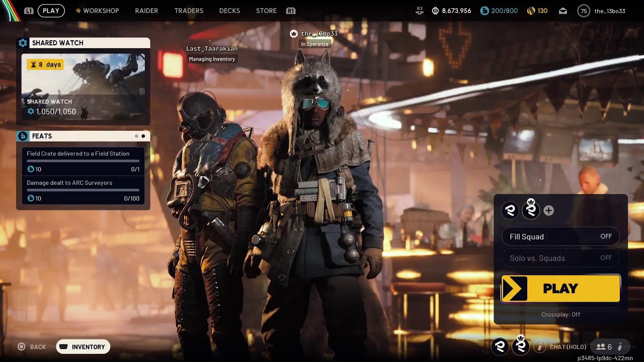The width and height of the screenshot is (644, 362).
Task: Click the orange notification dot beside WORKSHOP
Action: pos(77,11)
